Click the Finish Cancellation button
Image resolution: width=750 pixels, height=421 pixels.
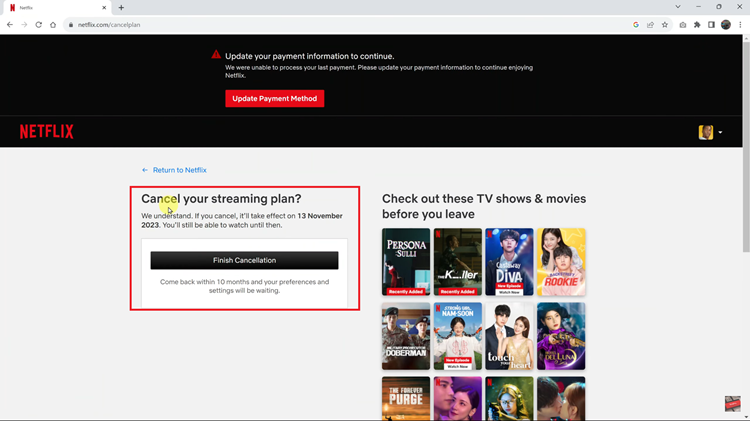(244, 260)
